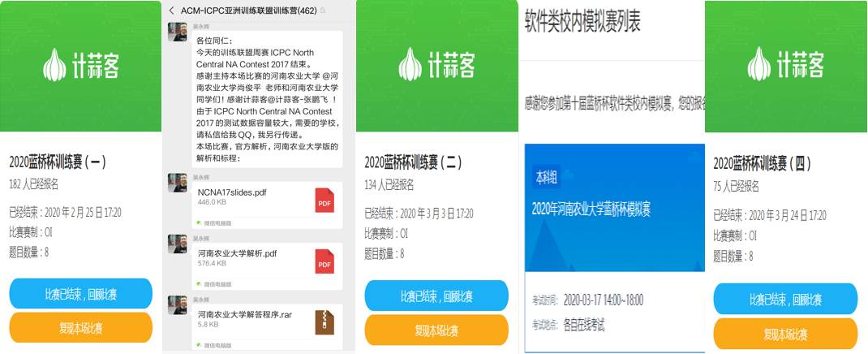This screenshot has width=868, height=354.
Task: Tap sender avatar beside the 各位同仁 message
Action: tap(178, 32)
